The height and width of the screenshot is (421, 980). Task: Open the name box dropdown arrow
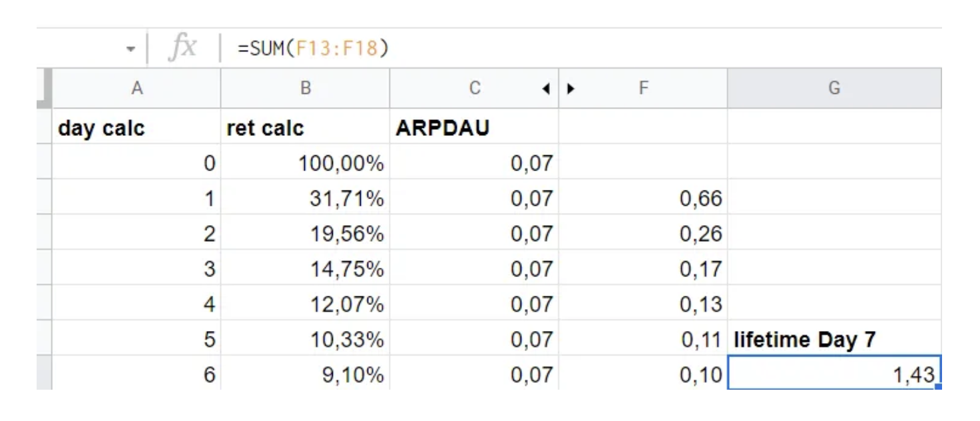pos(130,50)
